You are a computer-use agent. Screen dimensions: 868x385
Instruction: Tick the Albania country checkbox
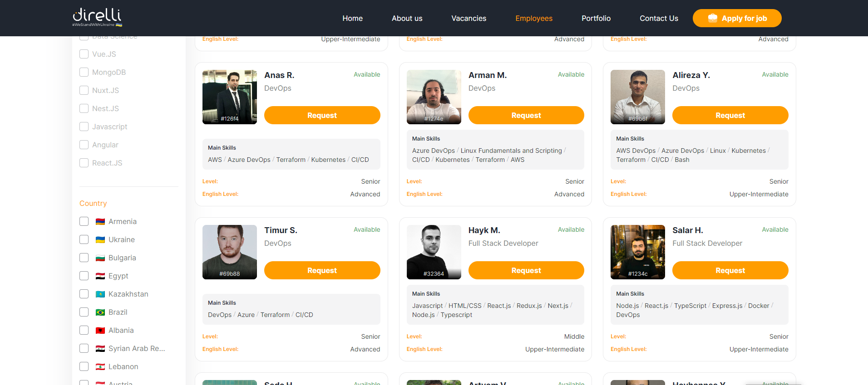pyautogui.click(x=84, y=330)
